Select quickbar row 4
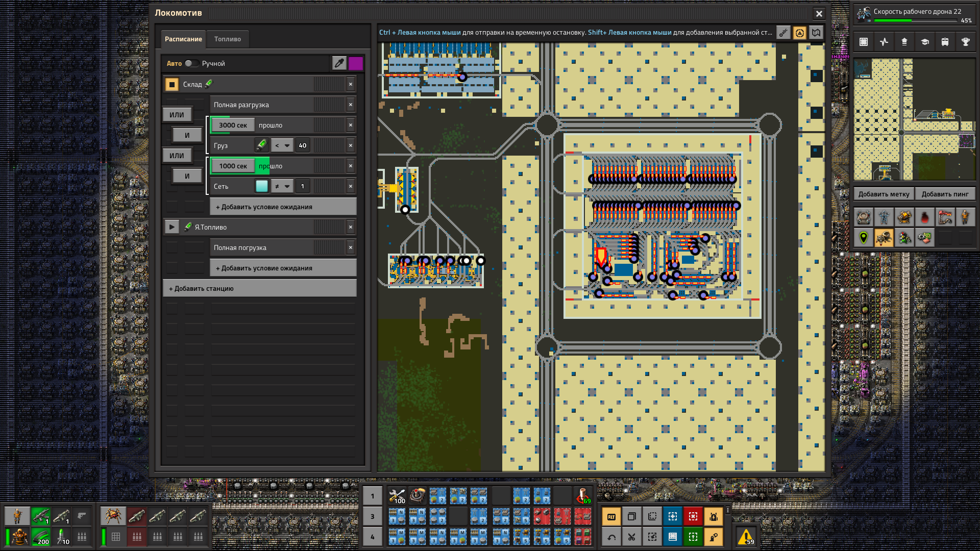This screenshot has width=980, height=551. click(373, 537)
